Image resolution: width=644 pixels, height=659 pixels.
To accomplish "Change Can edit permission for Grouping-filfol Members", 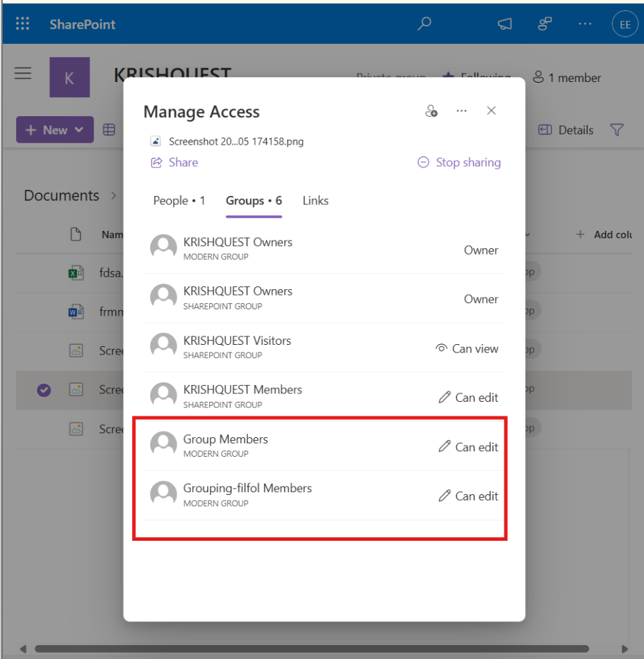I will (468, 496).
